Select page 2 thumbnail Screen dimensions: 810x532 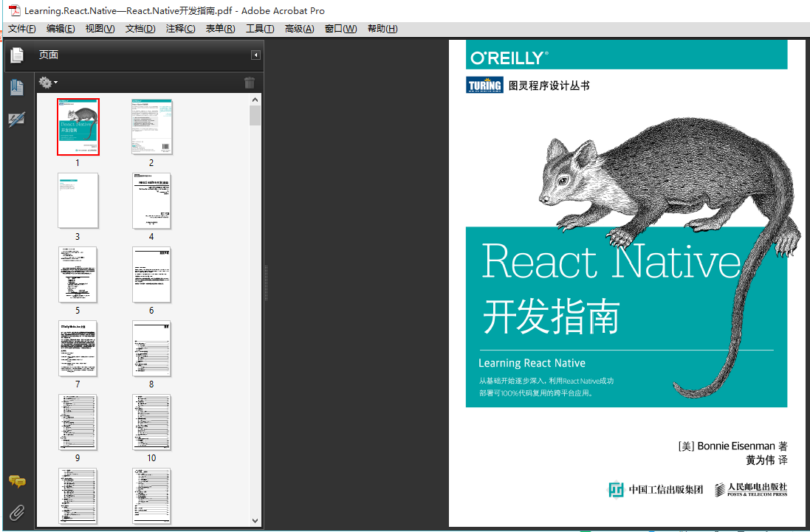[x=151, y=127]
